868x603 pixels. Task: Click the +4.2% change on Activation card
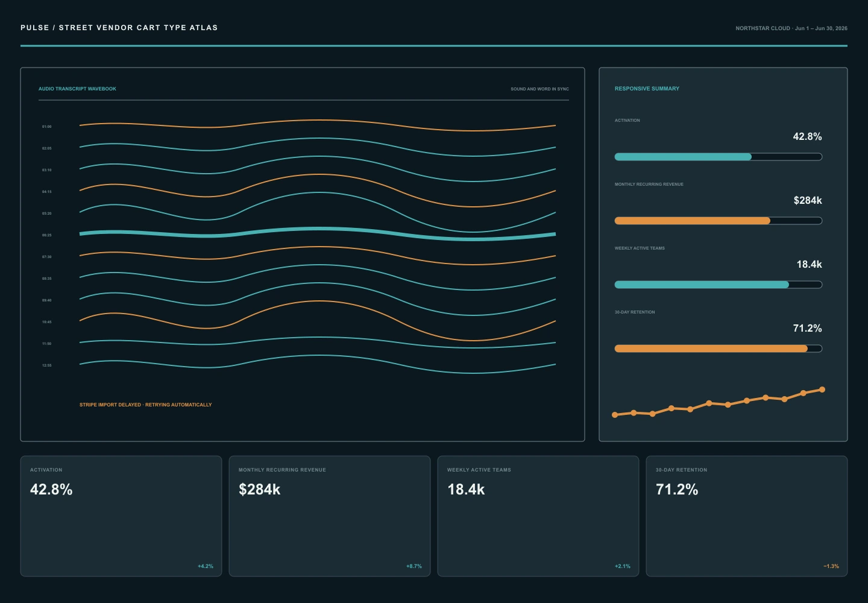tap(206, 566)
